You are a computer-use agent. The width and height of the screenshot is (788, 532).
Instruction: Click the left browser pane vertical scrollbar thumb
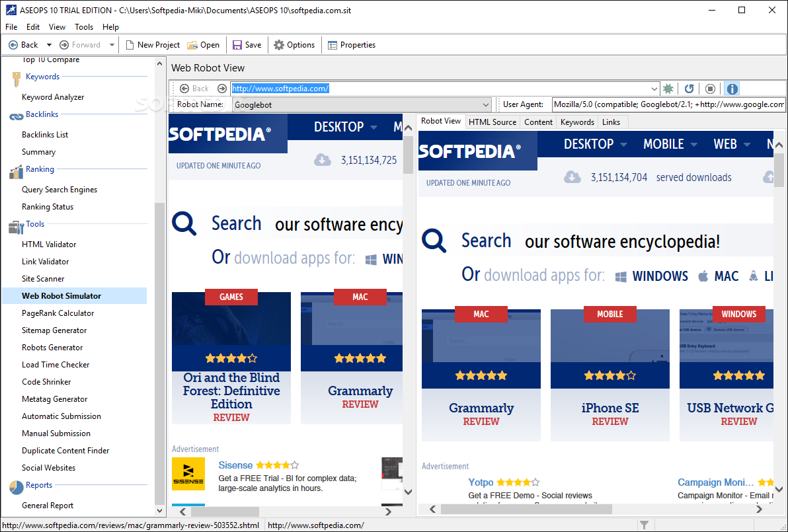tap(408, 155)
